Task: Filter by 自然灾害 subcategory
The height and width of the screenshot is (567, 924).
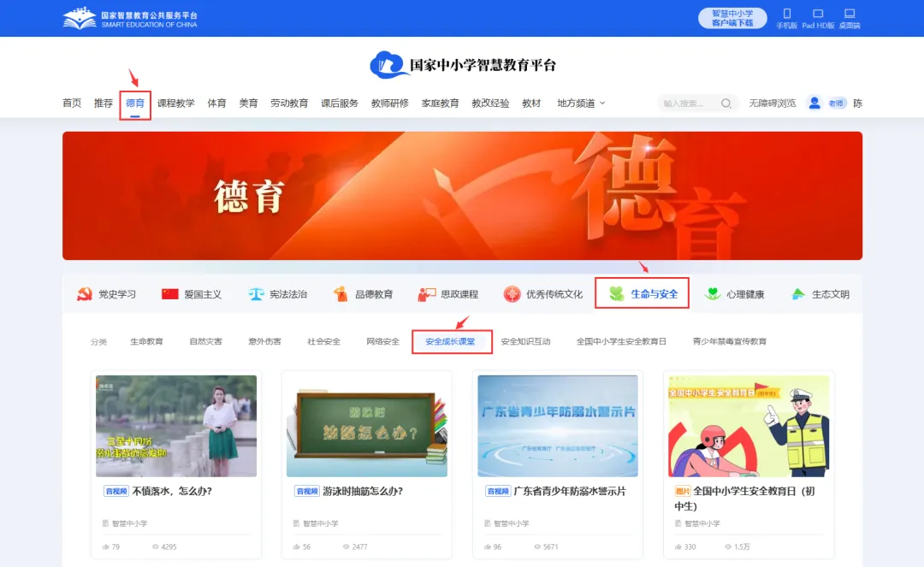Action: click(205, 341)
